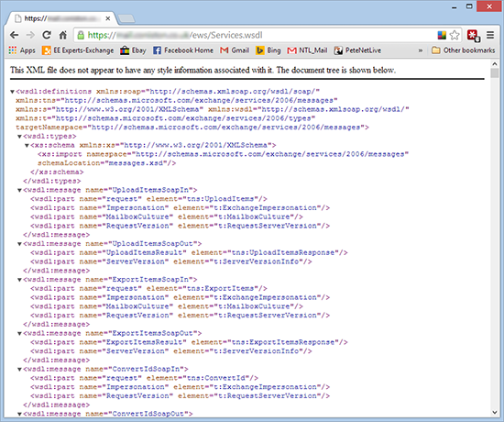Open the Other bookmarks folder
Screen dimensions: 504x422
point(463,50)
